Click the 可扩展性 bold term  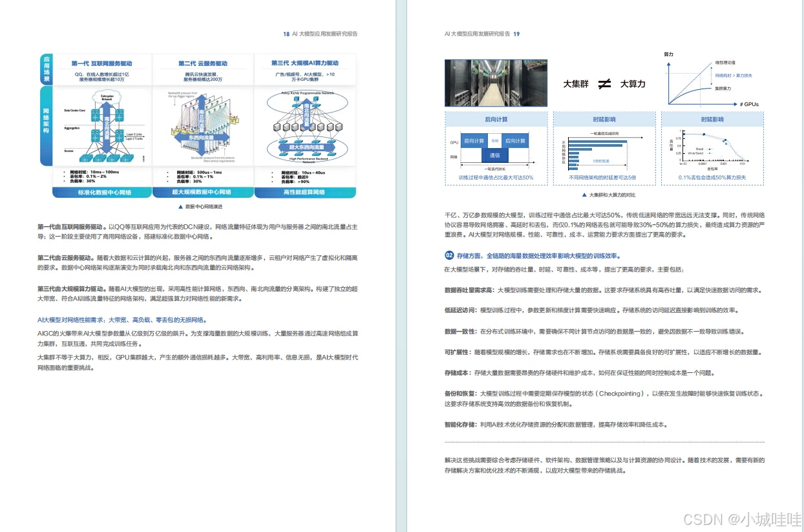(458, 352)
